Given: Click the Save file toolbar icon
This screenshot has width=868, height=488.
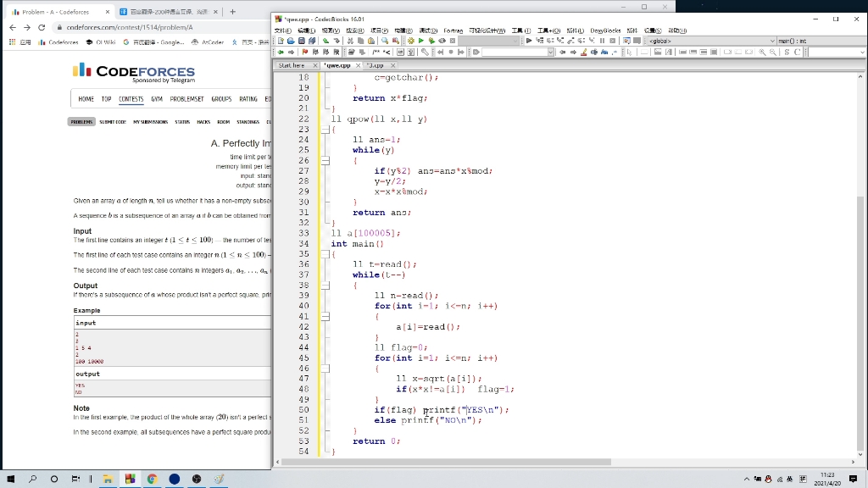Looking at the screenshot, I should [301, 41].
